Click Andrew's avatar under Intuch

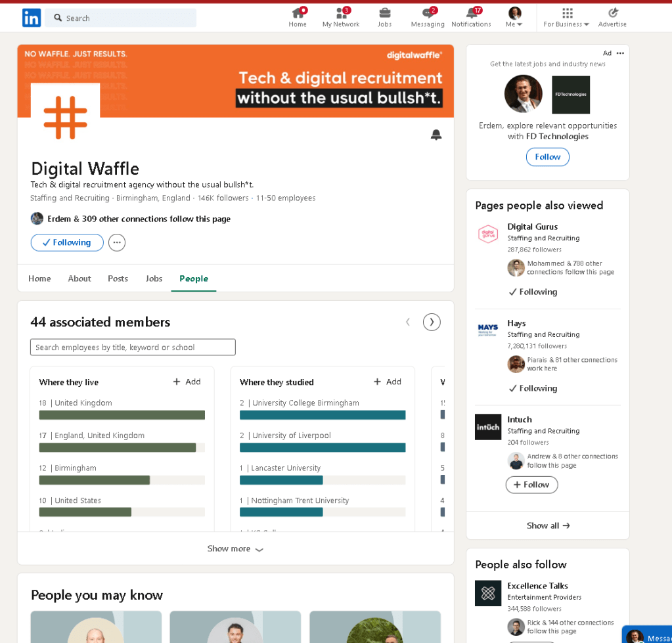(x=516, y=460)
